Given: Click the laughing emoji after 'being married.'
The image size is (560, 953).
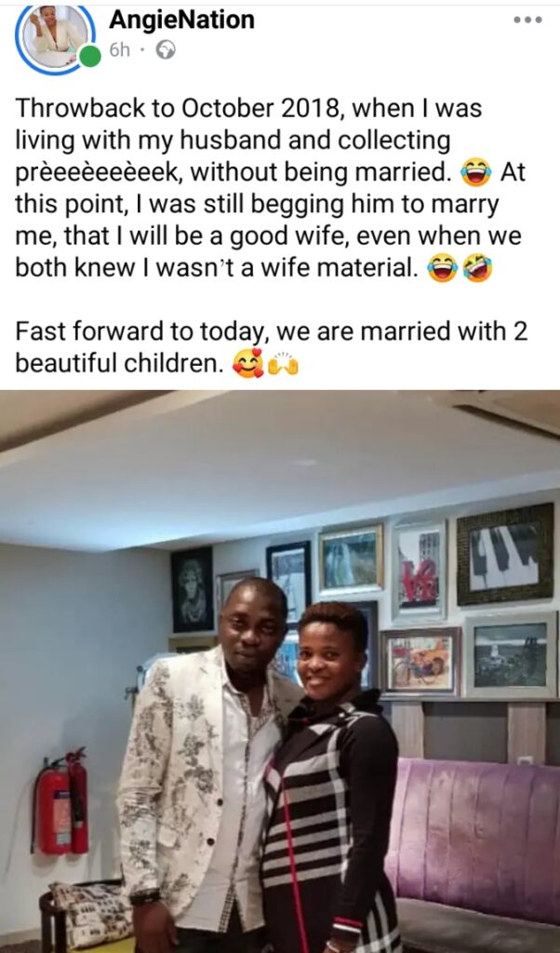Looking at the screenshot, I should [475, 174].
